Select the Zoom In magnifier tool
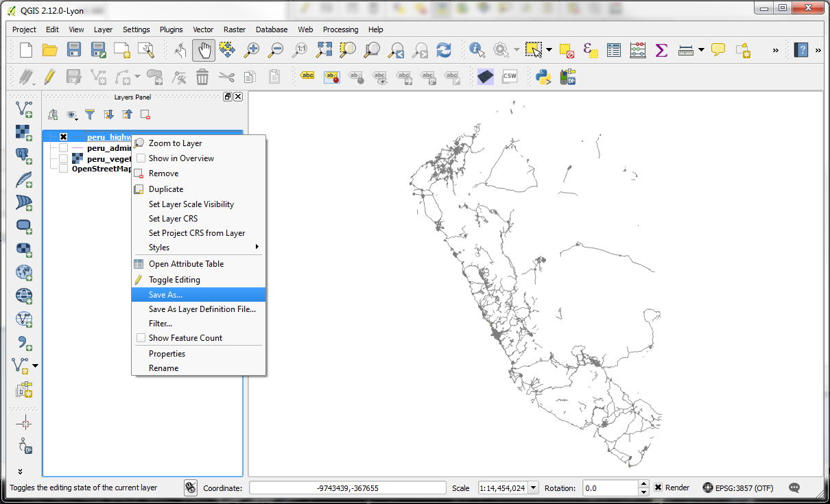830x504 pixels. pos(252,50)
